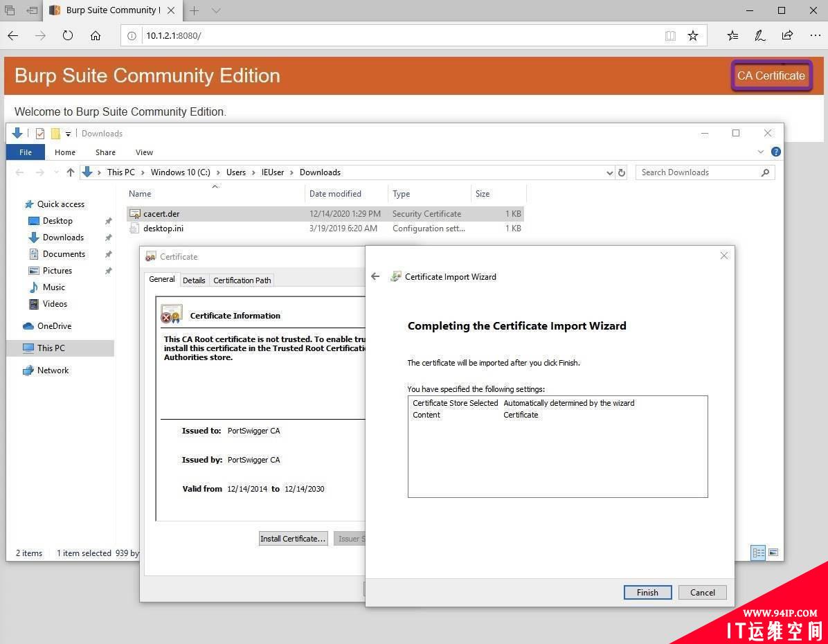Open the Share ribbon tab

(106, 152)
